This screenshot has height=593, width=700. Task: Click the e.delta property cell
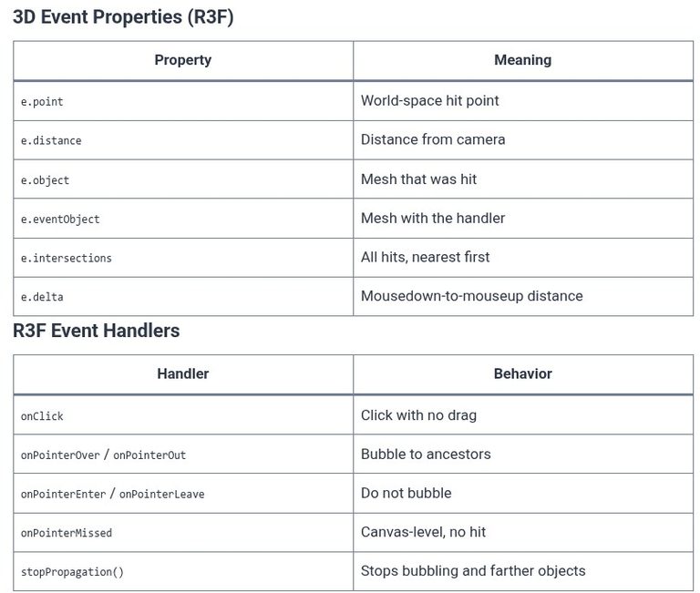coord(183,297)
